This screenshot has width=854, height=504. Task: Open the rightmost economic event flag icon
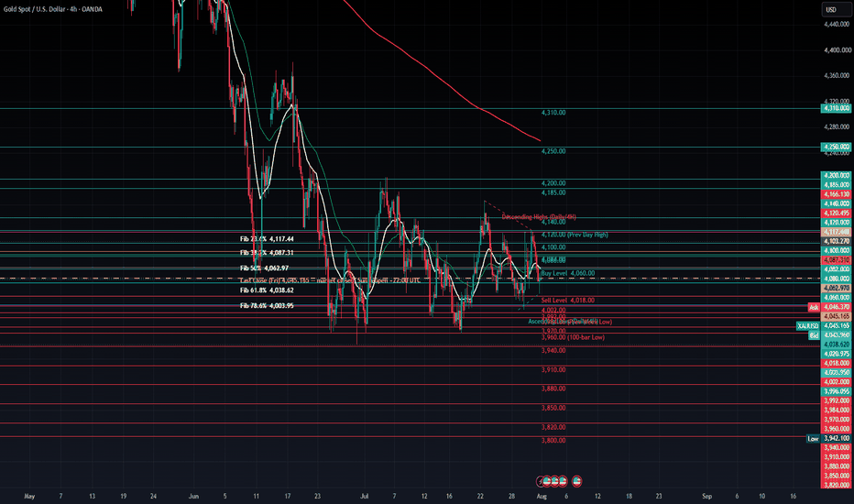point(576,481)
